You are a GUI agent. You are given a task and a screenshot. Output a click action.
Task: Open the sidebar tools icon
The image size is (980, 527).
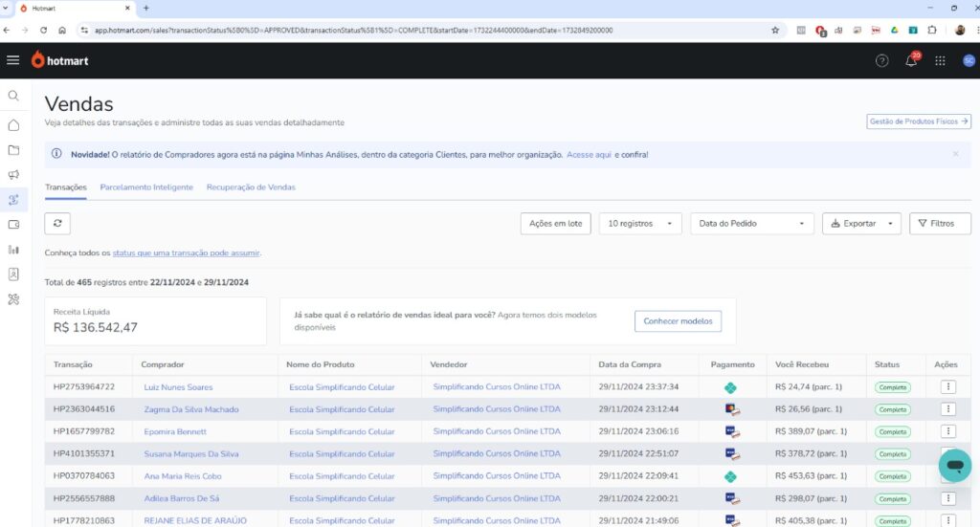(13, 299)
